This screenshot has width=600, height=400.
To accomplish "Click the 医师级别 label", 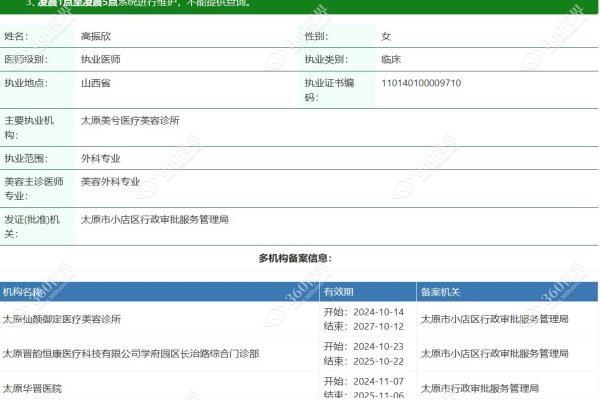I will pyautogui.click(x=26, y=59).
